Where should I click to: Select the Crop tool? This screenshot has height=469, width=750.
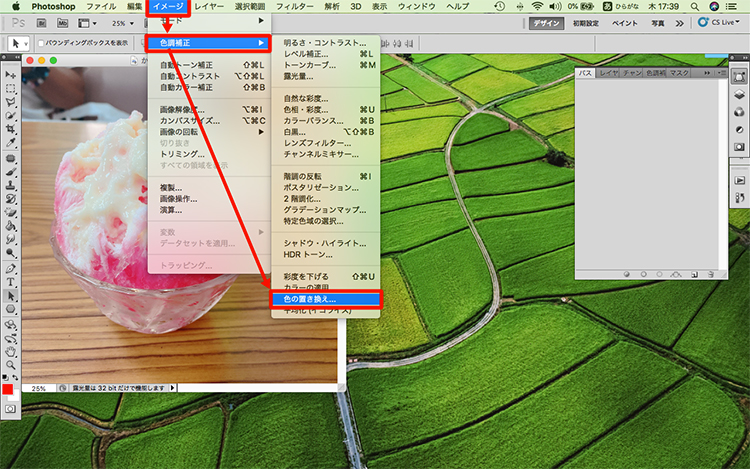coord(10,129)
